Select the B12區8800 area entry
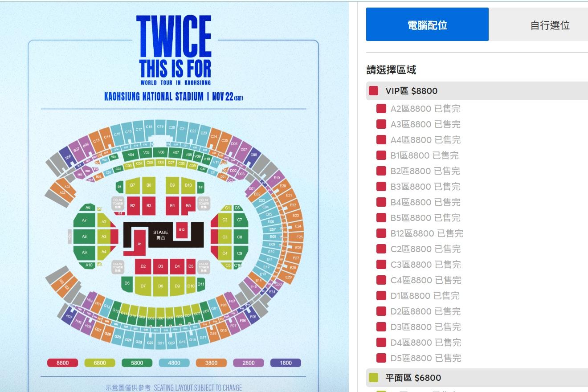Screen dimensions: 588x392 (x=427, y=233)
